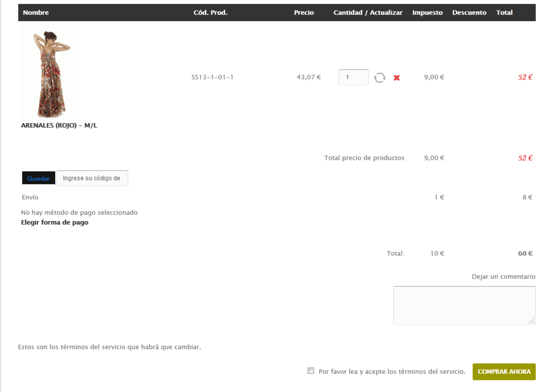Click the price 43,07 €
This screenshot has height=392, width=553.
309,77
